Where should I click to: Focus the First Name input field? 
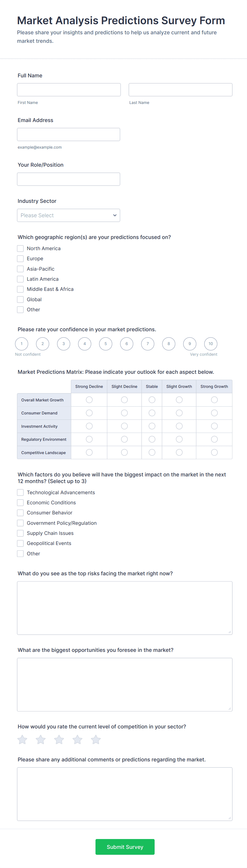pyautogui.click(x=69, y=90)
